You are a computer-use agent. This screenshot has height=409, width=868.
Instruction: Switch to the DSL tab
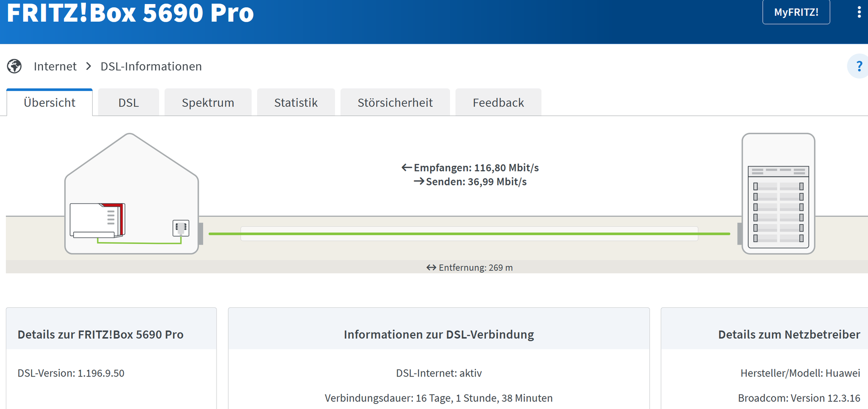128,103
